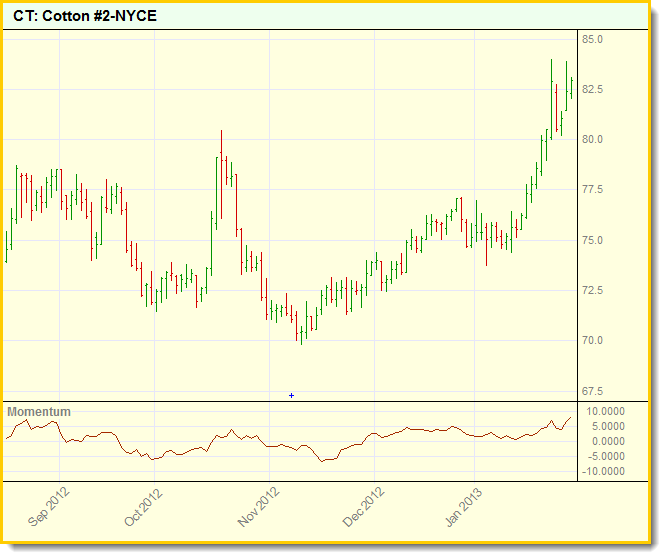Image resolution: width=666 pixels, height=559 pixels.
Task: Click the 80.0 price level label
Action: [x=593, y=140]
